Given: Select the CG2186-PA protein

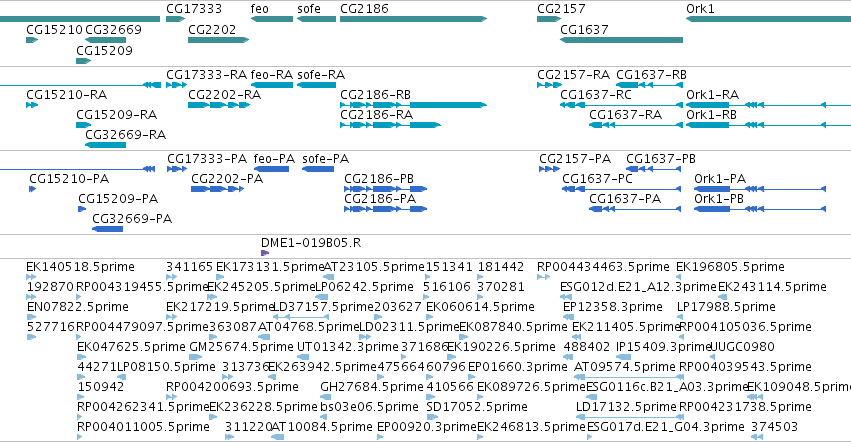Looking at the screenshot, I should tap(385, 209).
